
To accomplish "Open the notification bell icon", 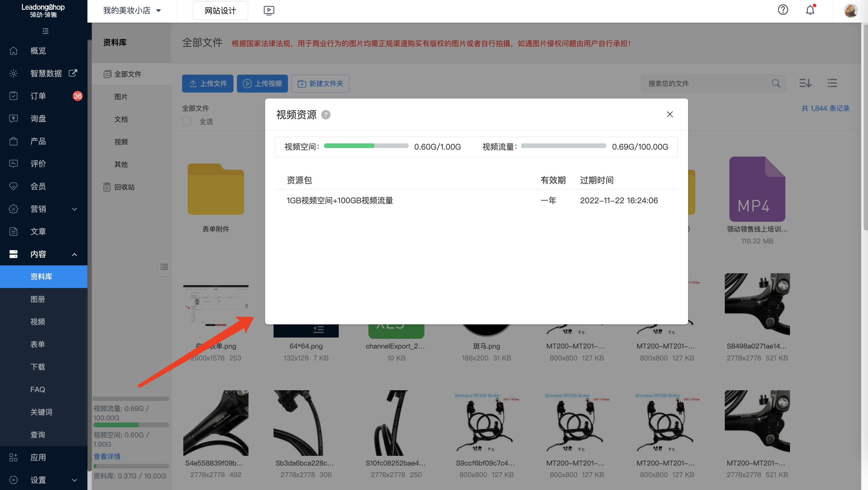I will click(809, 10).
